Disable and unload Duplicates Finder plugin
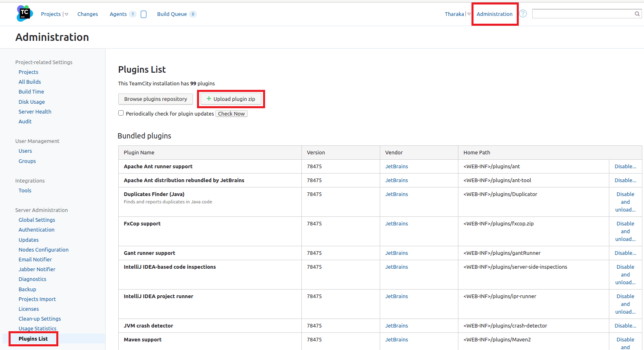 click(x=625, y=202)
